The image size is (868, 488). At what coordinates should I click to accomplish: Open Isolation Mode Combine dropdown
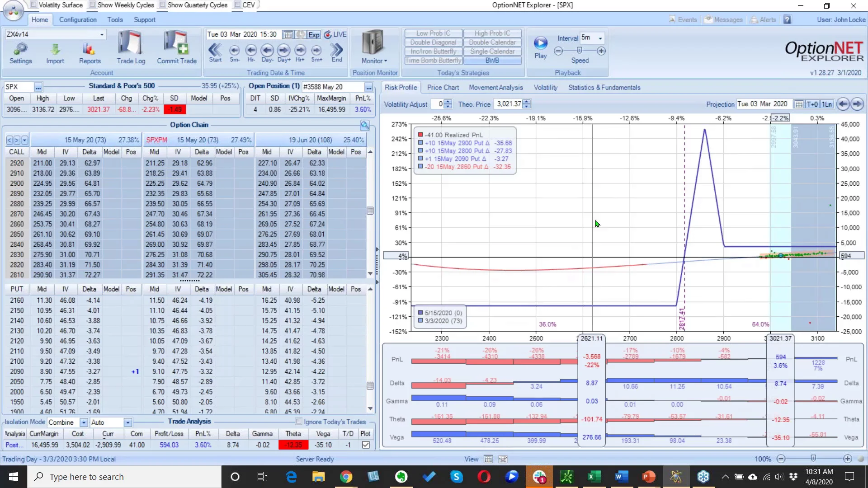84,422
